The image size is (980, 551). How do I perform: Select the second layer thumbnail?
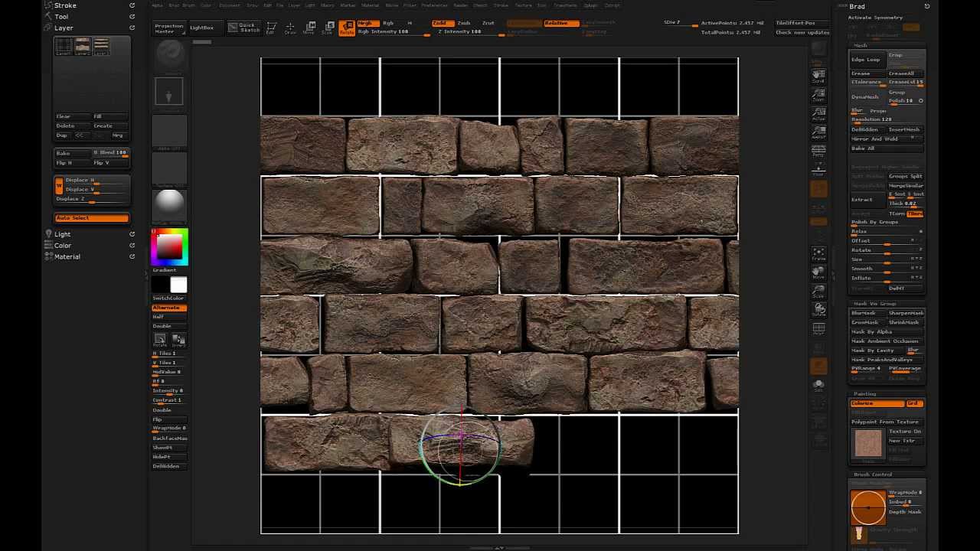(82, 47)
